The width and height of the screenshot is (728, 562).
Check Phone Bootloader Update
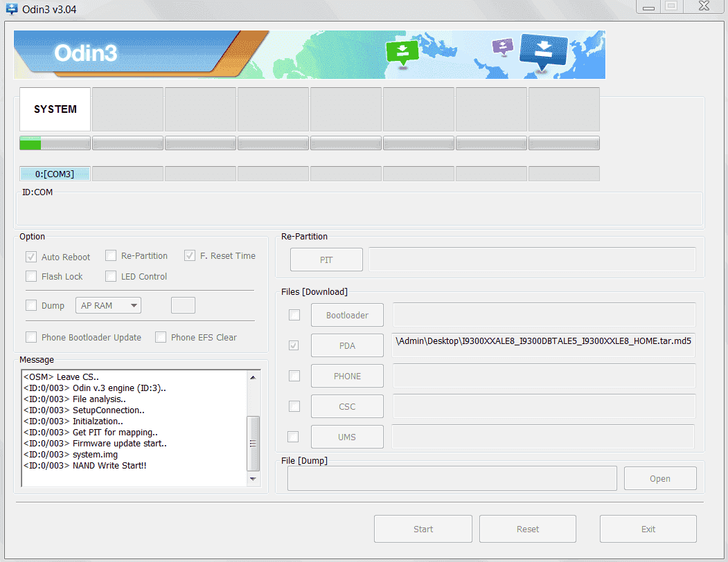click(31, 337)
